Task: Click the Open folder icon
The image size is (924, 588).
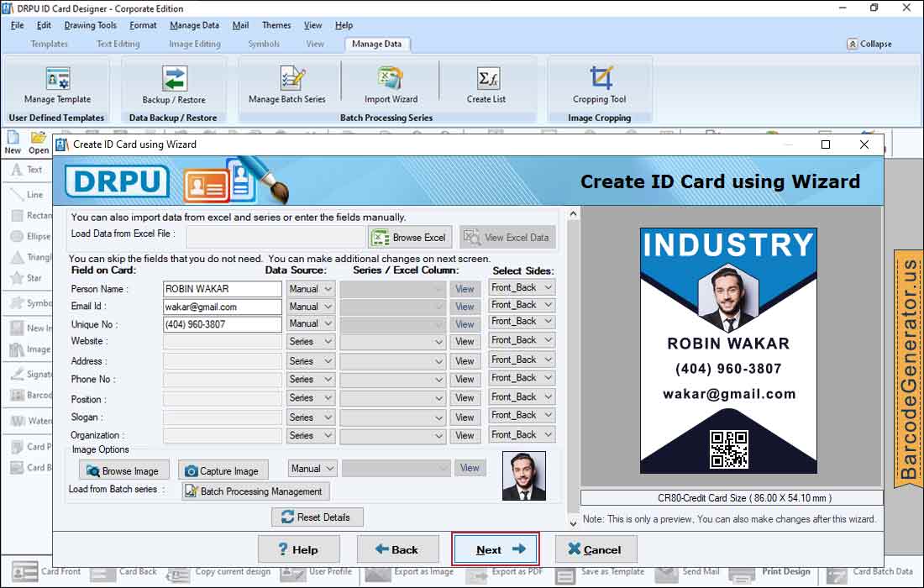Action: [39, 142]
